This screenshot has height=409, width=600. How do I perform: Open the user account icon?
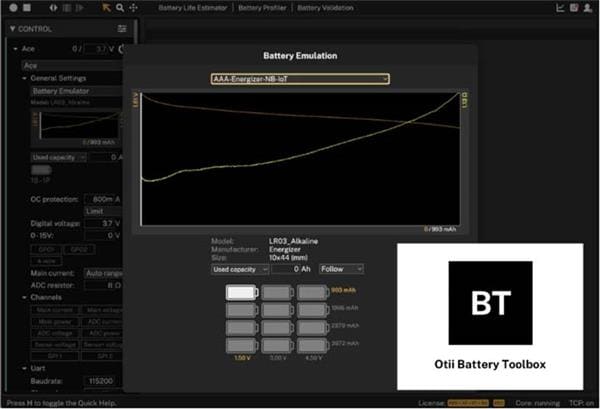click(589, 7)
